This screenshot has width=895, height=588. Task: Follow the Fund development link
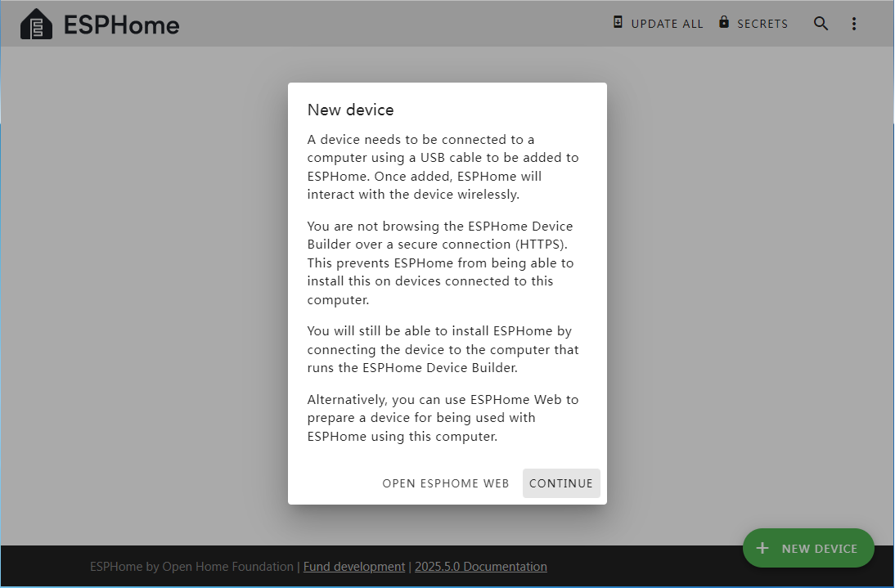pos(353,567)
